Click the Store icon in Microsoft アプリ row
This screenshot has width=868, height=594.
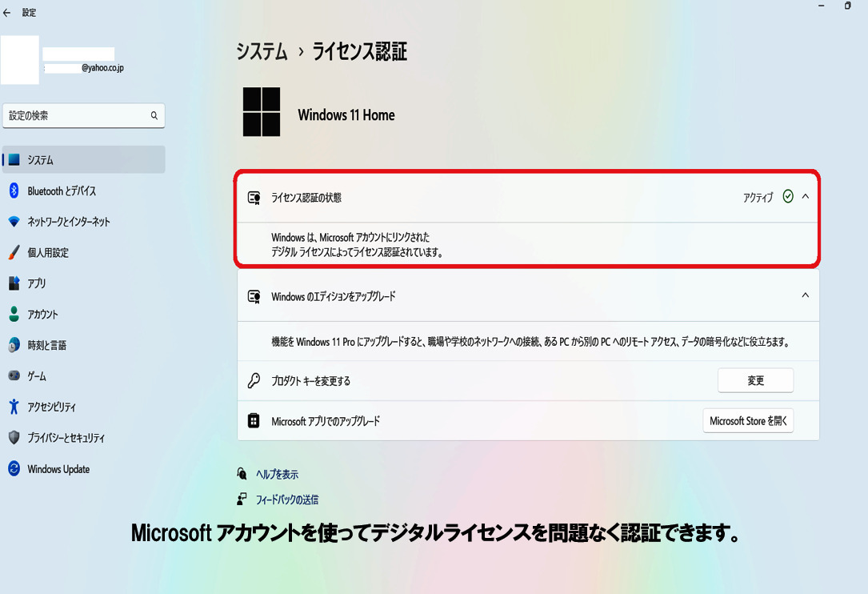click(254, 420)
